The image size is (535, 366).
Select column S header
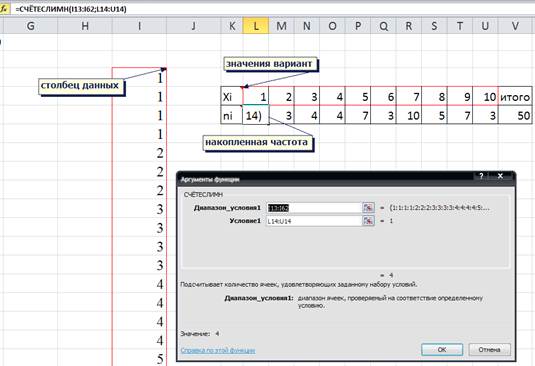click(434, 26)
